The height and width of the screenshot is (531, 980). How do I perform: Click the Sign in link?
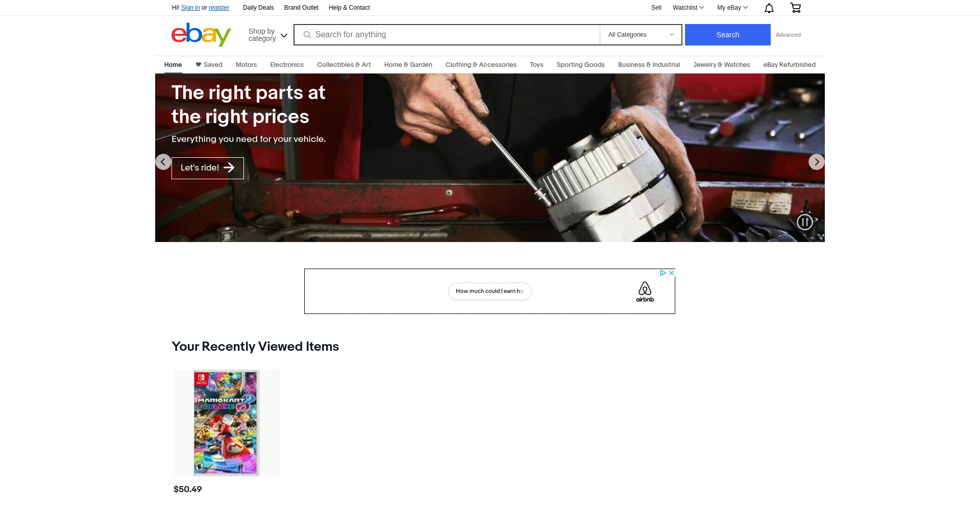pyautogui.click(x=190, y=8)
